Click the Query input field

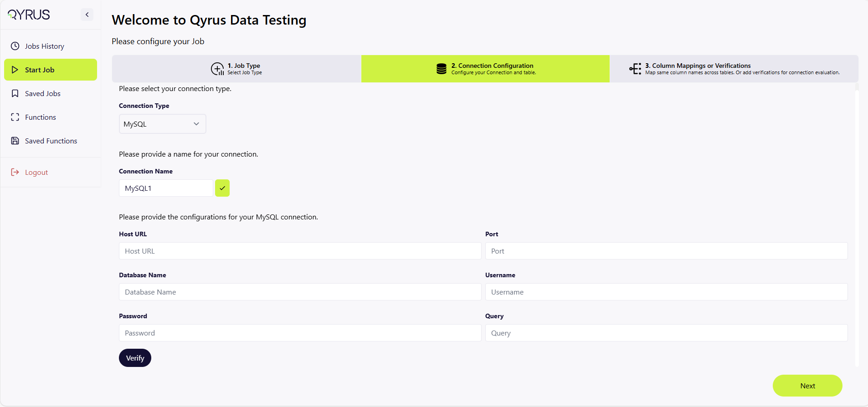pos(666,333)
